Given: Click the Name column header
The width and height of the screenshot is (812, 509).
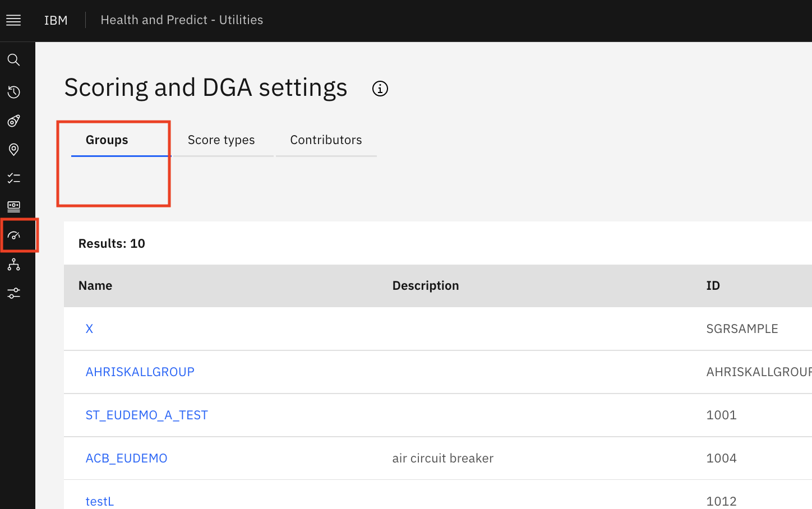Looking at the screenshot, I should (95, 286).
